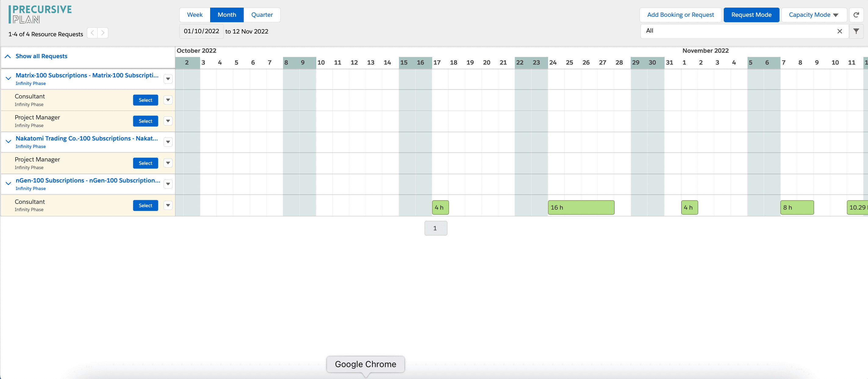Collapse the Nakatomi Trading Co. group
Image resolution: width=868 pixels, height=379 pixels.
(9, 141)
